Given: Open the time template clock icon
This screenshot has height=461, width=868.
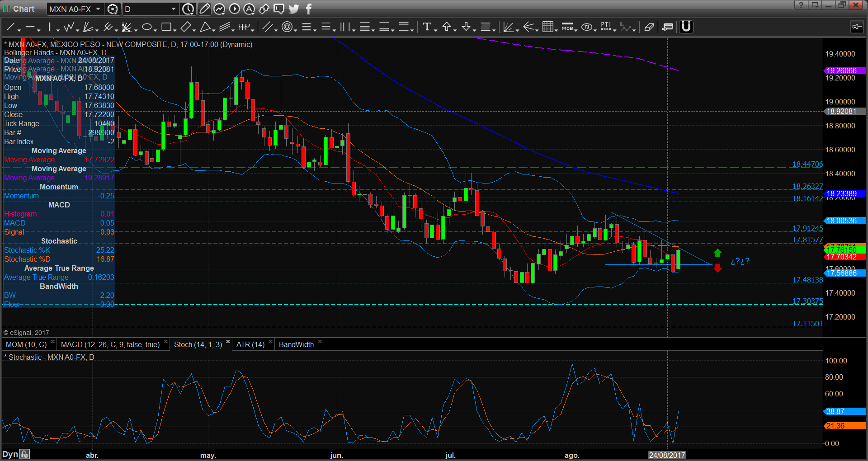Looking at the screenshot, I should click(188, 9).
